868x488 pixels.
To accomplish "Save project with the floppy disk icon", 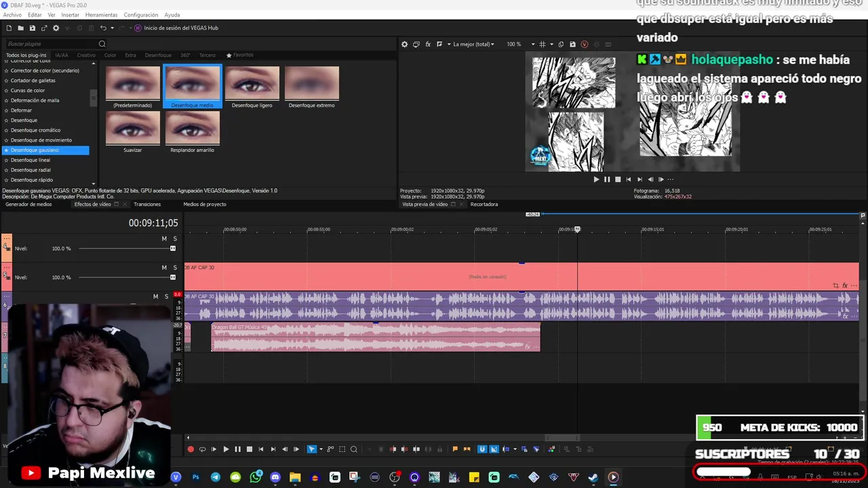I will click(x=33, y=28).
